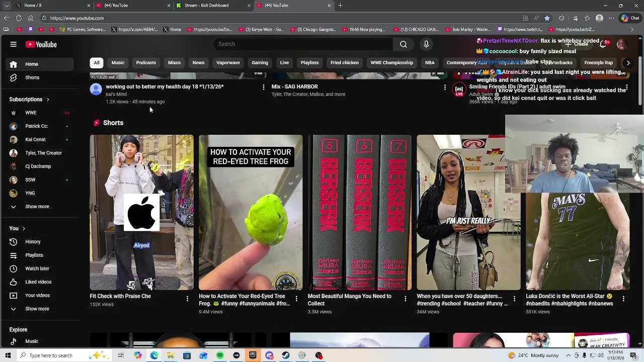The image size is (644, 362).
Task: Open Music under Explore
Action: 39,341
